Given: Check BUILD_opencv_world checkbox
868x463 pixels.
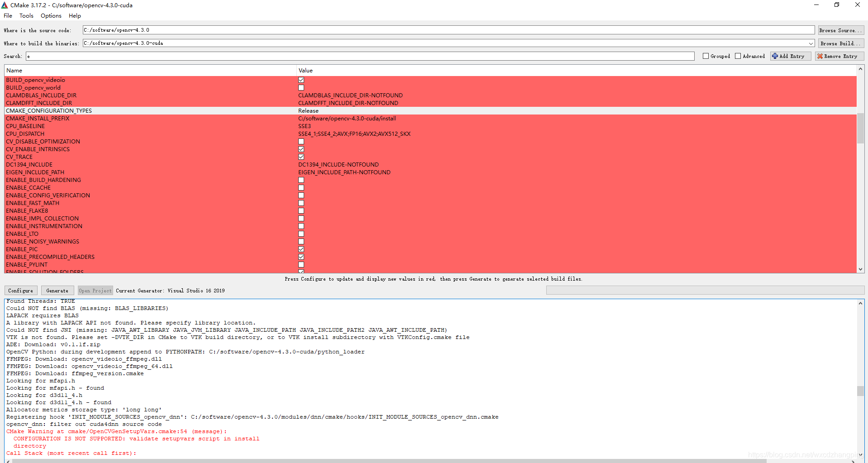Looking at the screenshot, I should (301, 88).
